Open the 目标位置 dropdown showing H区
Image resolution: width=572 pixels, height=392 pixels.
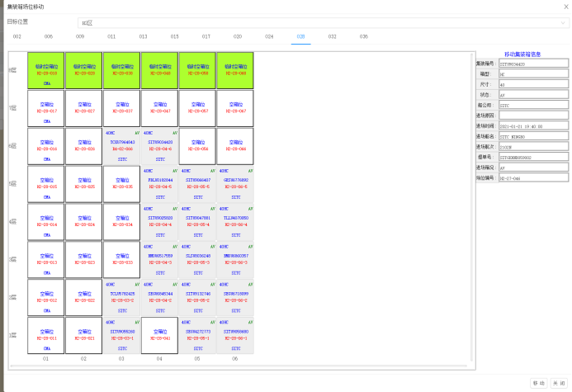coord(322,23)
